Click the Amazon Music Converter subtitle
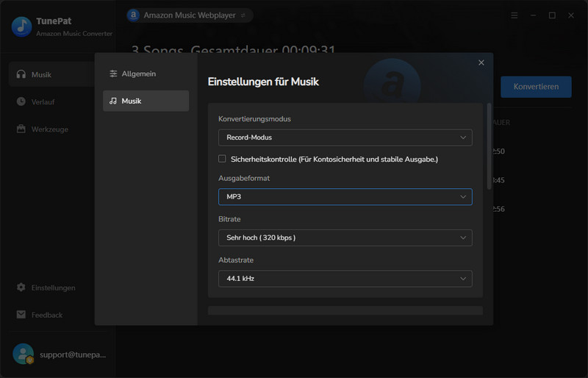The height and width of the screenshot is (378, 588). [x=74, y=34]
